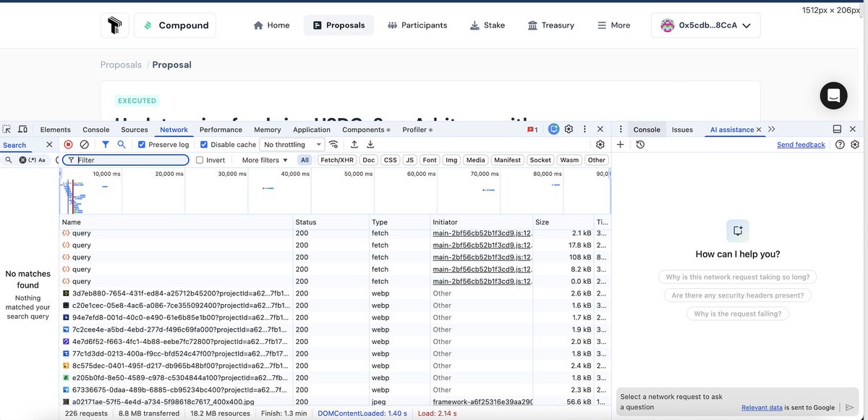The height and width of the screenshot is (420, 868).
Task: Clear the search query
Action: [x=22, y=160]
